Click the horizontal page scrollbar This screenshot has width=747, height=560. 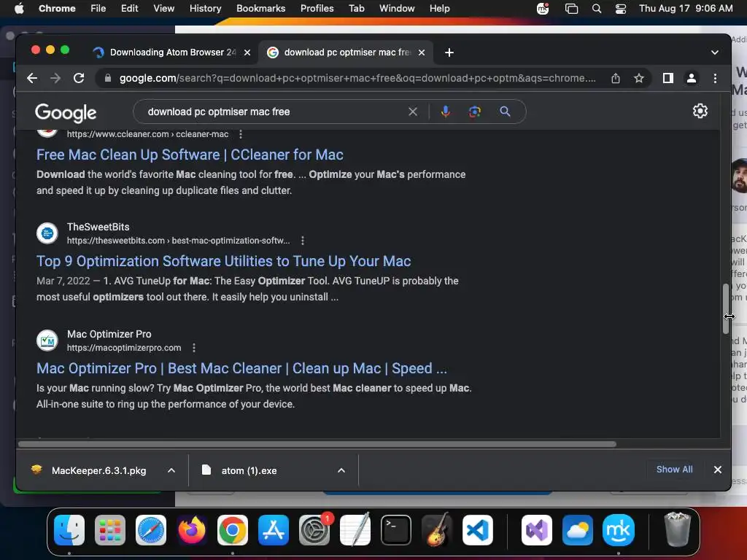[x=317, y=444]
